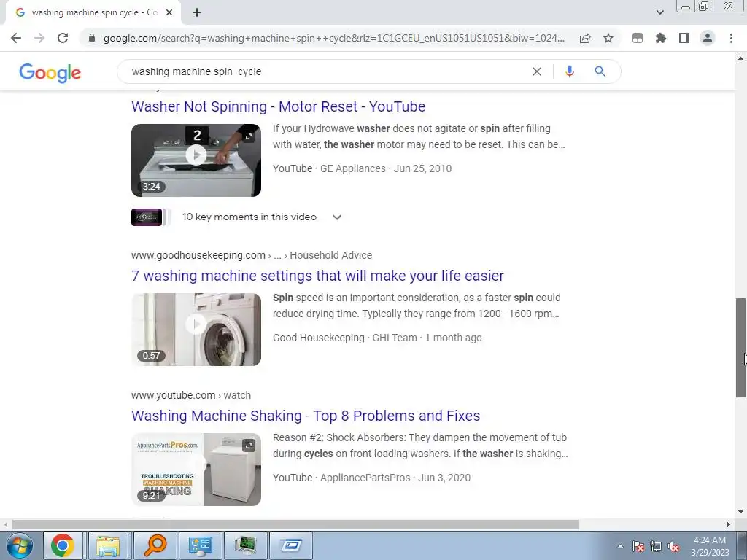Open the browser extension icon beside the star
Viewport: 747px width, 560px height.
638,38
